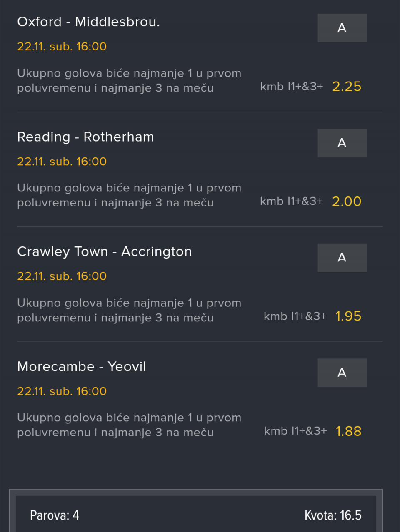This screenshot has height=532, width=400.
Task: Click the bet description under Oxford - Middlesbrough
Action: pos(129,81)
